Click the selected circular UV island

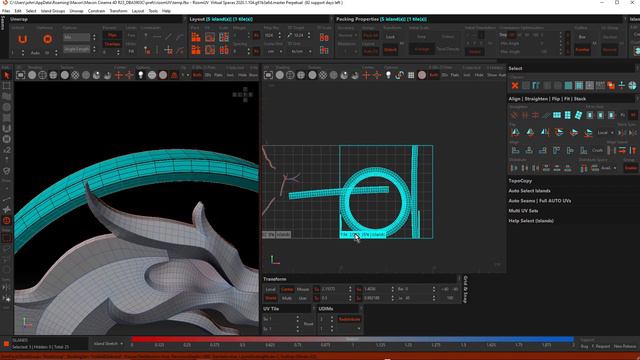tap(375, 203)
